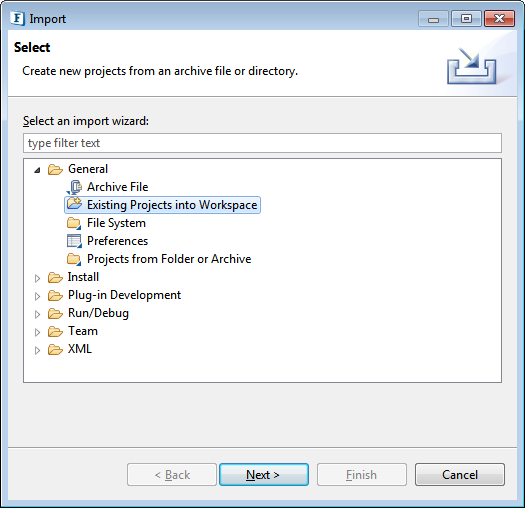The height and width of the screenshot is (508, 525).
Task: Select the Preferences import wizard
Action: pos(118,241)
